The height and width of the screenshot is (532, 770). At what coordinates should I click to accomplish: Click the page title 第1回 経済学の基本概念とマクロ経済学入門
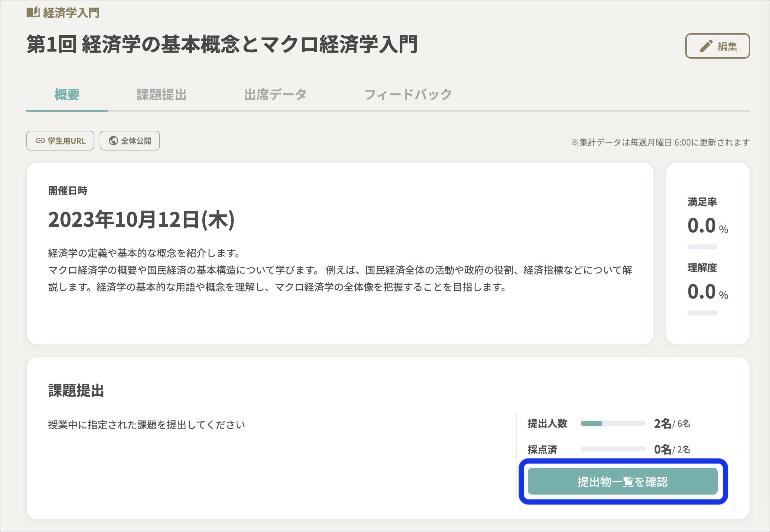pos(222,45)
